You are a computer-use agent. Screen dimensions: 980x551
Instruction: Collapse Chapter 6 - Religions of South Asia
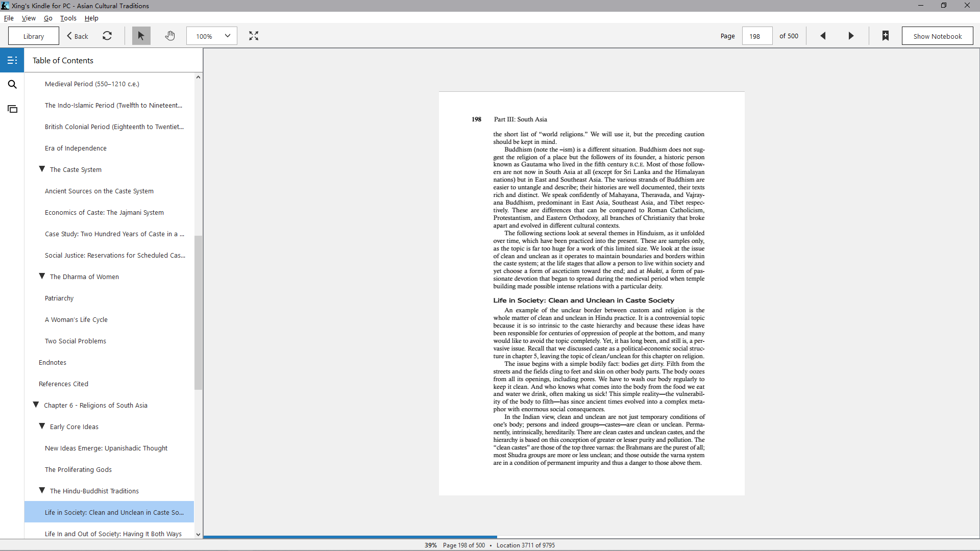(36, 405)
